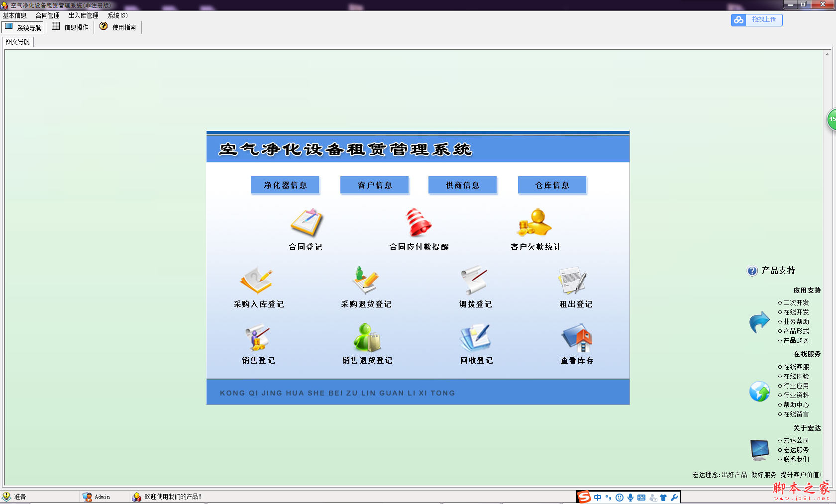Screen dimensions: 836x504
Task: Click the 拖拽上传 cloud upload button
Action: [756, 19]
